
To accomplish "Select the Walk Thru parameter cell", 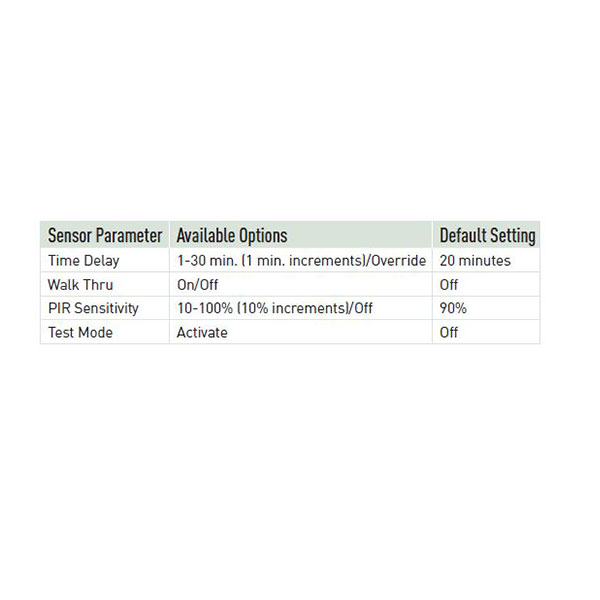I will [x=105, y=285].
